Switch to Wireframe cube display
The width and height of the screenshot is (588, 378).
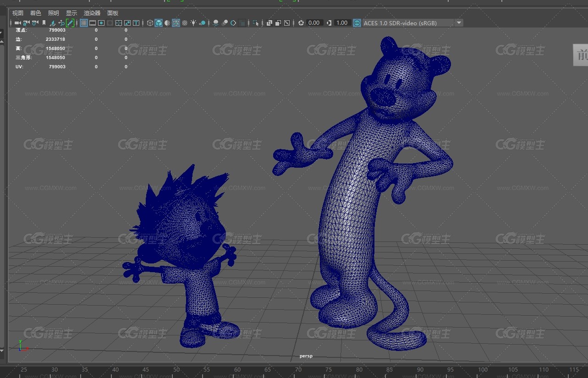tap(150, 23)
